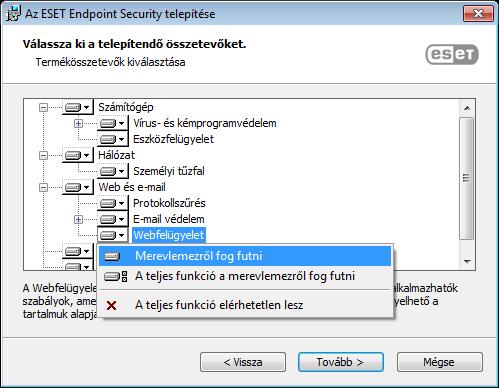
Task: Choose 'Merevlemezről fog futni' option
Action: click(x=245, y=256)
